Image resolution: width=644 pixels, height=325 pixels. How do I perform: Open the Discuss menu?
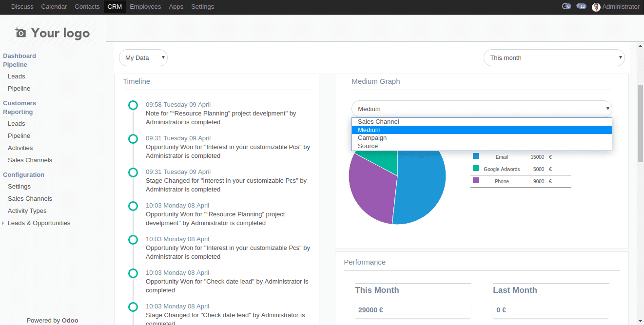click(22, 7)
